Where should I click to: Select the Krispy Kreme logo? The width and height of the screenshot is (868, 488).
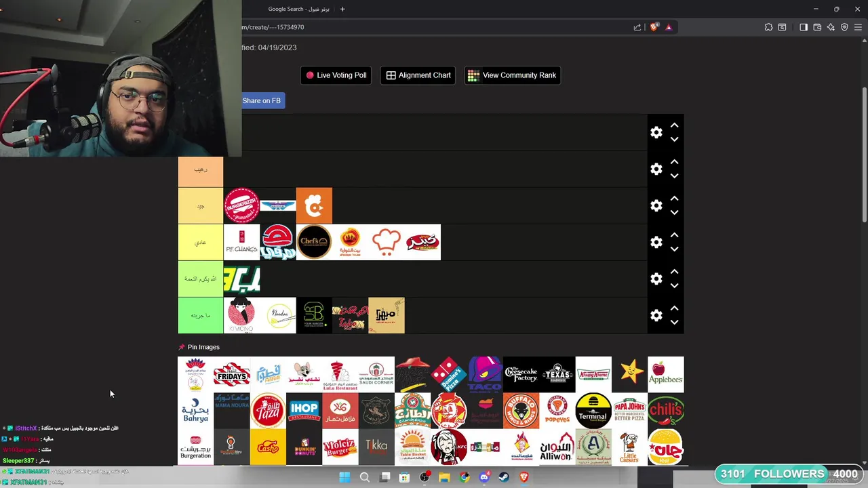(x=593, y=374)
